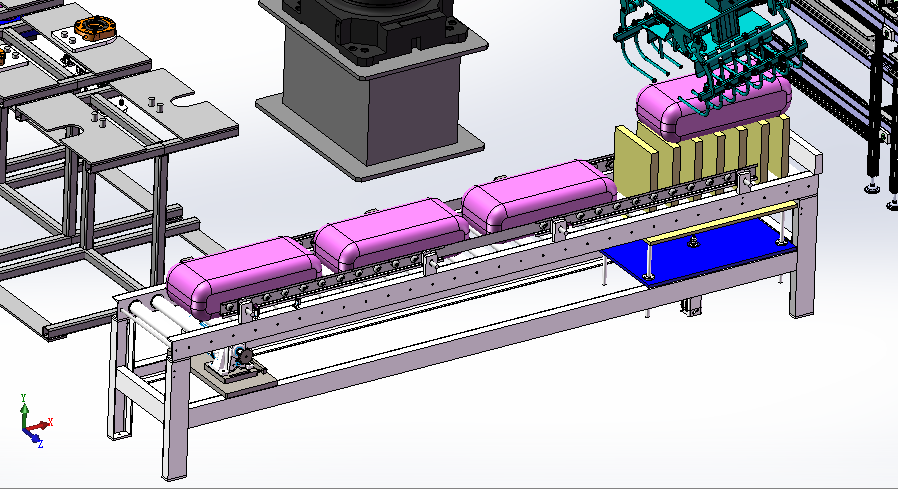This screenshot has height=489, width=898.
Task: Select the pink case nearest the end roller
Action: point(245,279)
